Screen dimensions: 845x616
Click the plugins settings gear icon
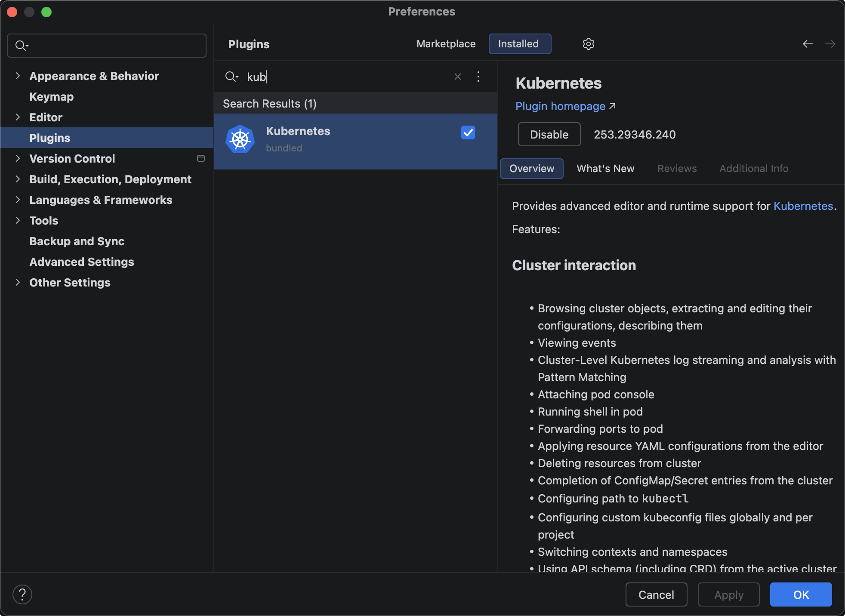tap(588, 44)
